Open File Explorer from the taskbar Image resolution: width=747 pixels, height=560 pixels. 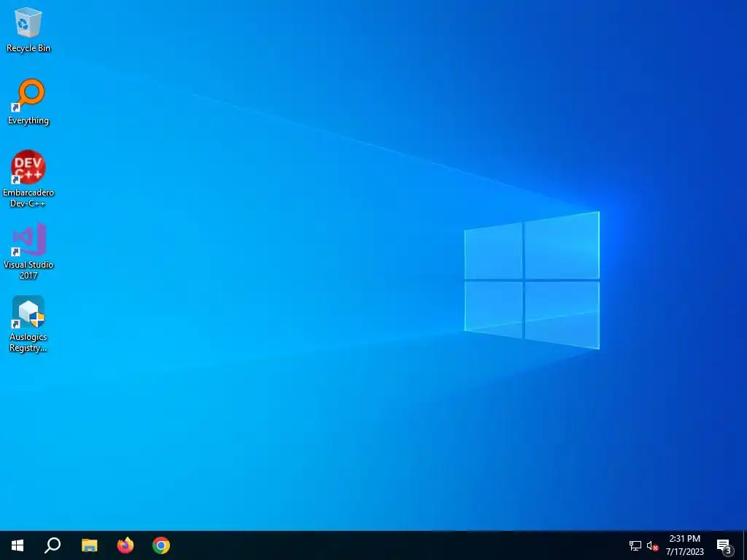pyautogui.click(x=89, y=545)
